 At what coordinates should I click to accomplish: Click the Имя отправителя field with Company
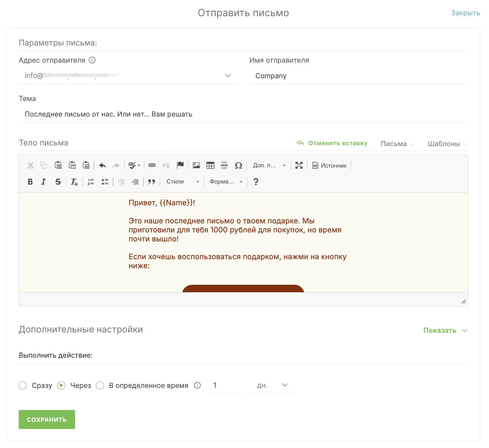coord(358,76)
